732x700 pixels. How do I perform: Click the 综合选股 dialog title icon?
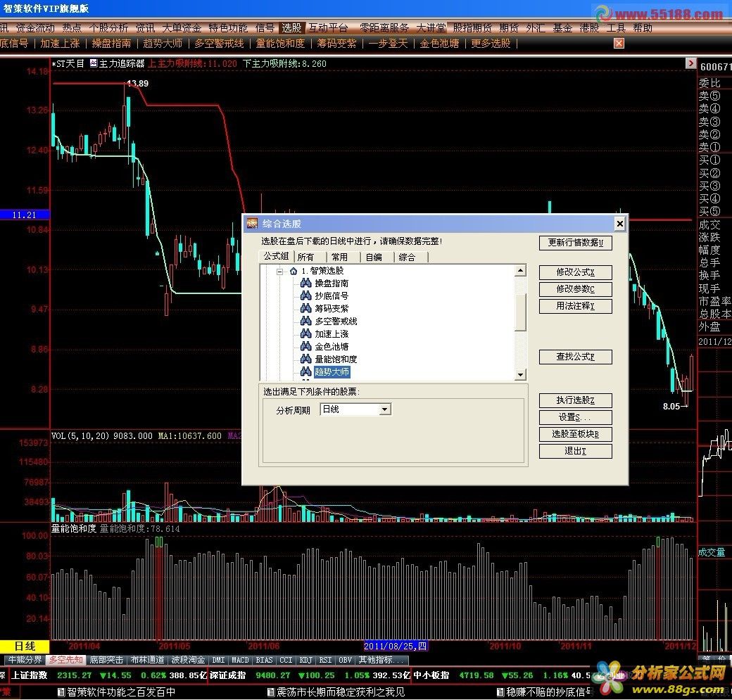coord(252,224)
